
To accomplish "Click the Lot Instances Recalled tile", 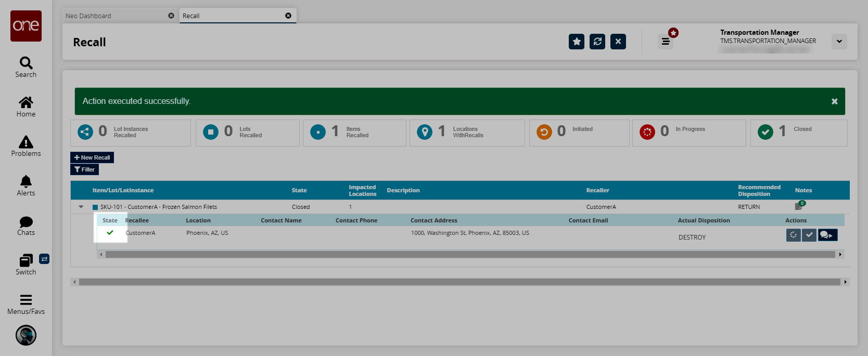I will point(131,133).
